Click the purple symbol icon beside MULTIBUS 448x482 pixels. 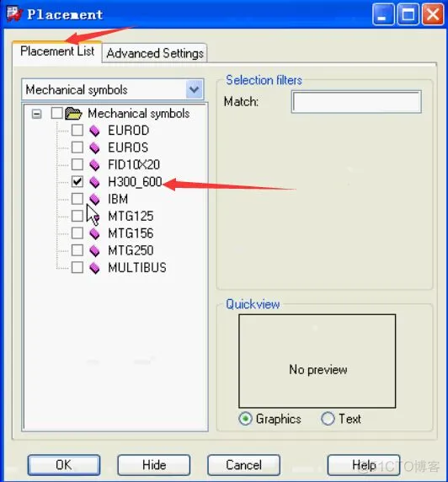[x=94, y=268]
